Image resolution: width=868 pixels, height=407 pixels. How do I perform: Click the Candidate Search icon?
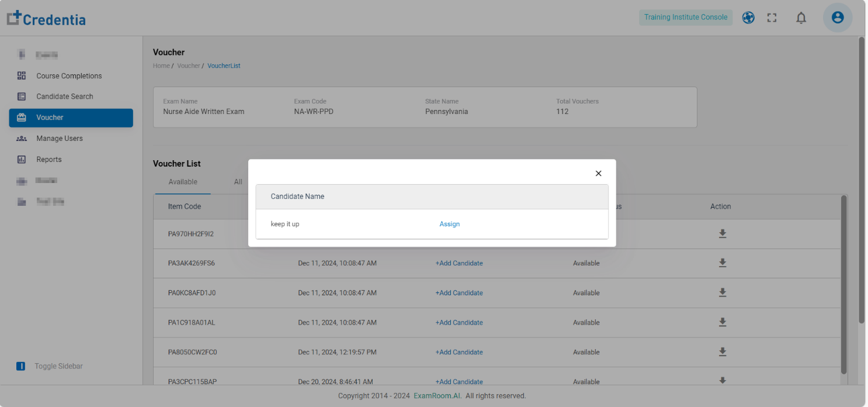(x=22, y=96)
